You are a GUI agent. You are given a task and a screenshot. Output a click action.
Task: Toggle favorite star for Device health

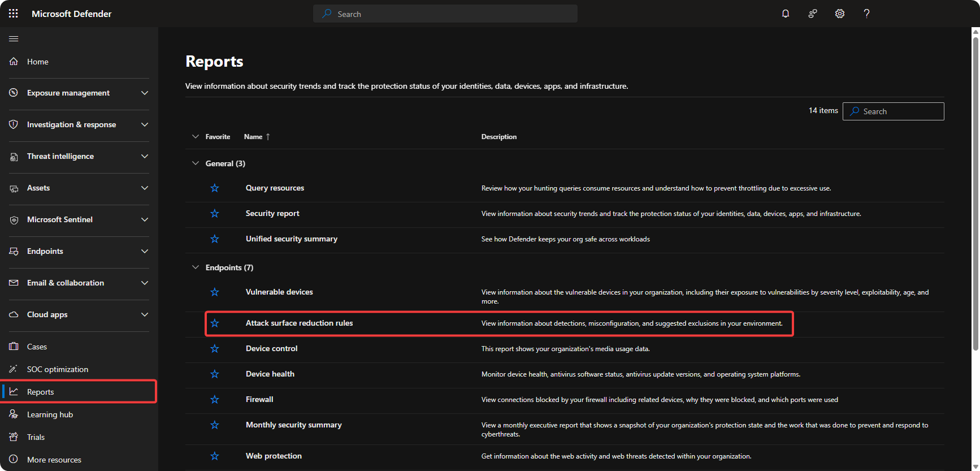click(x=215, y=374)
